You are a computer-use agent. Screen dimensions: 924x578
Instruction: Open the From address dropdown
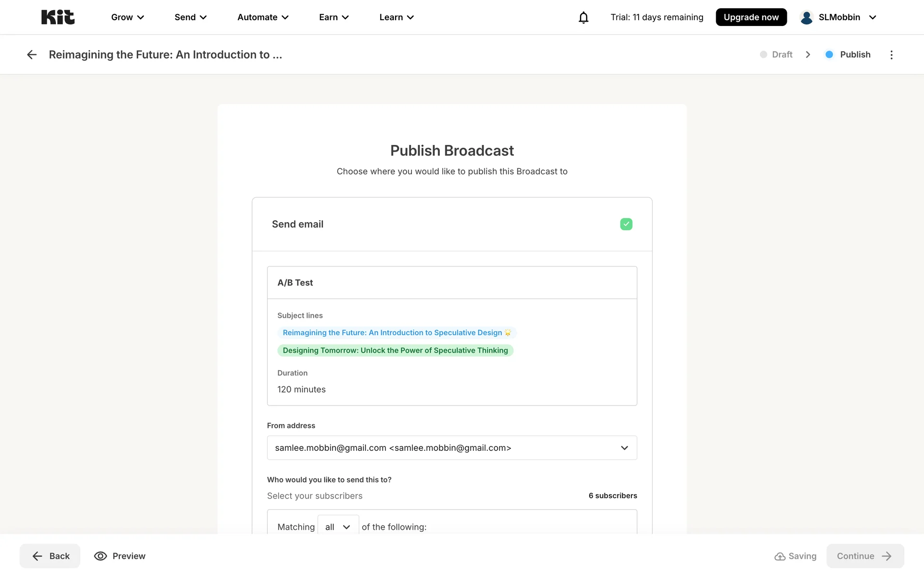pos(452,448)
